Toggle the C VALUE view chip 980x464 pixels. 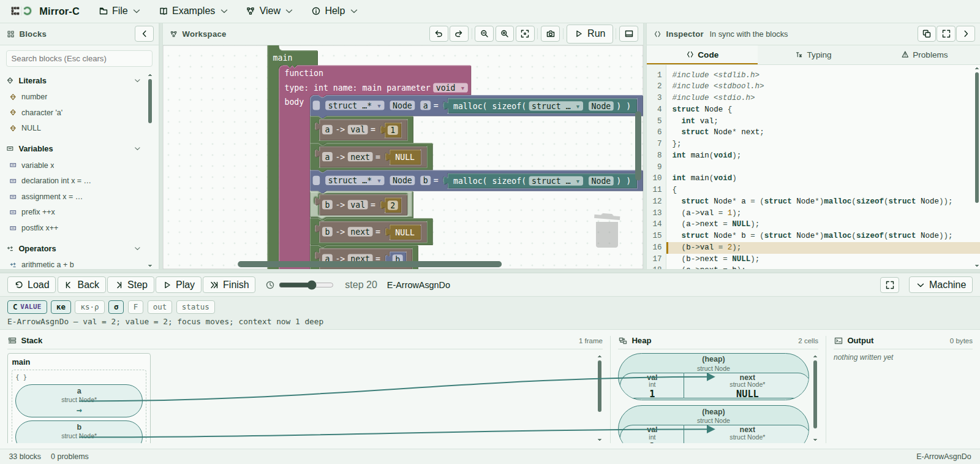coord(27,307)
